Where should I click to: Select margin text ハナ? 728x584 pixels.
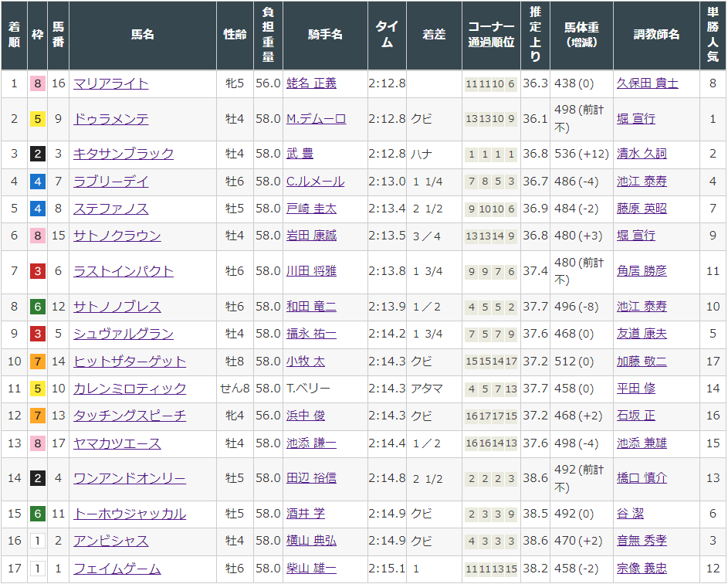[x=421, y=154]
